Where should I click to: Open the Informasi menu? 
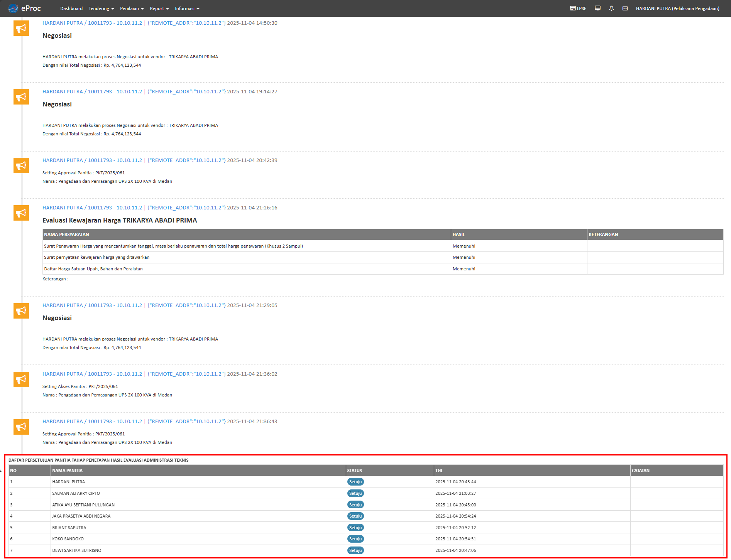pyautogui.click(x=187, y=8)
